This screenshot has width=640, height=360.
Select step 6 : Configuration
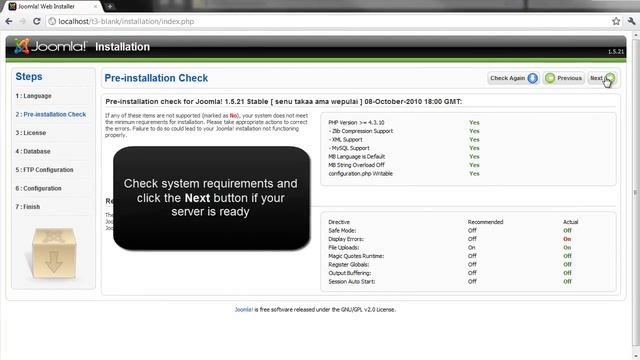coord(38,188)
